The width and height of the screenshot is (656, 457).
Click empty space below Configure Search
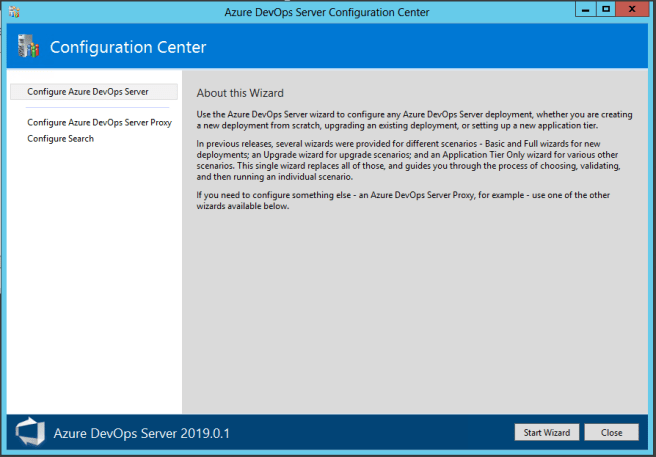(x=94, y=280)
